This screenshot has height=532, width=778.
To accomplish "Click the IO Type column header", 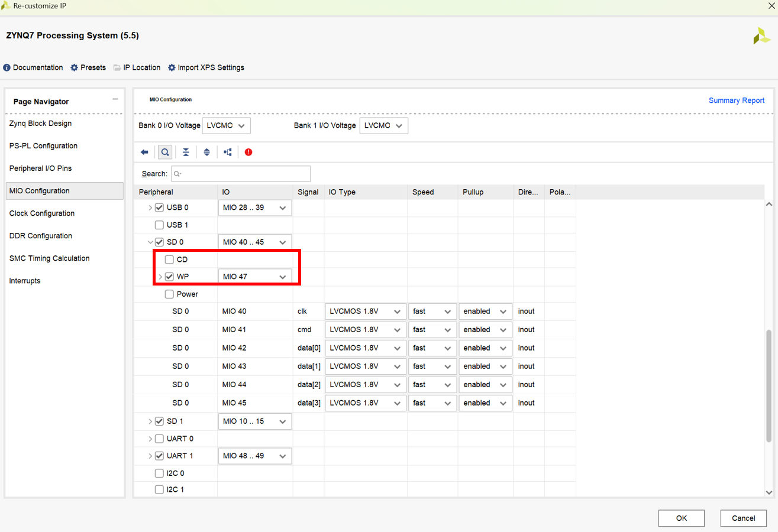I will (x=366, y=192).
